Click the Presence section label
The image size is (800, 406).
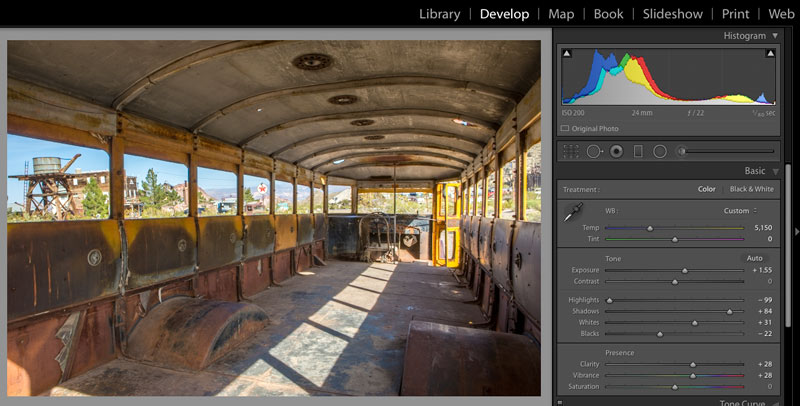point(619,352)
